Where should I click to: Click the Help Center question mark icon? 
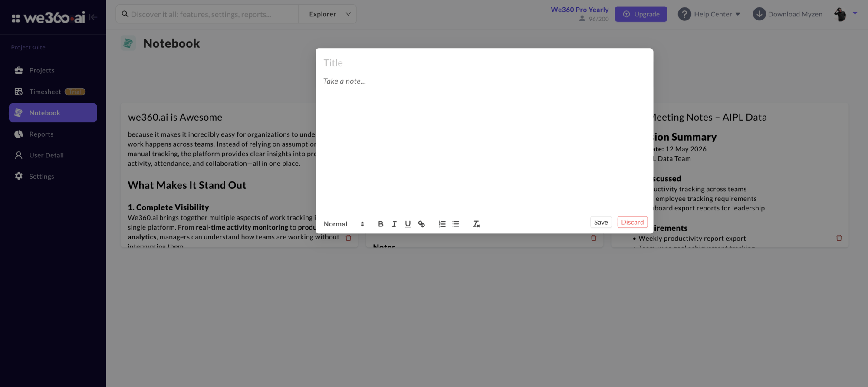[684, 14]
